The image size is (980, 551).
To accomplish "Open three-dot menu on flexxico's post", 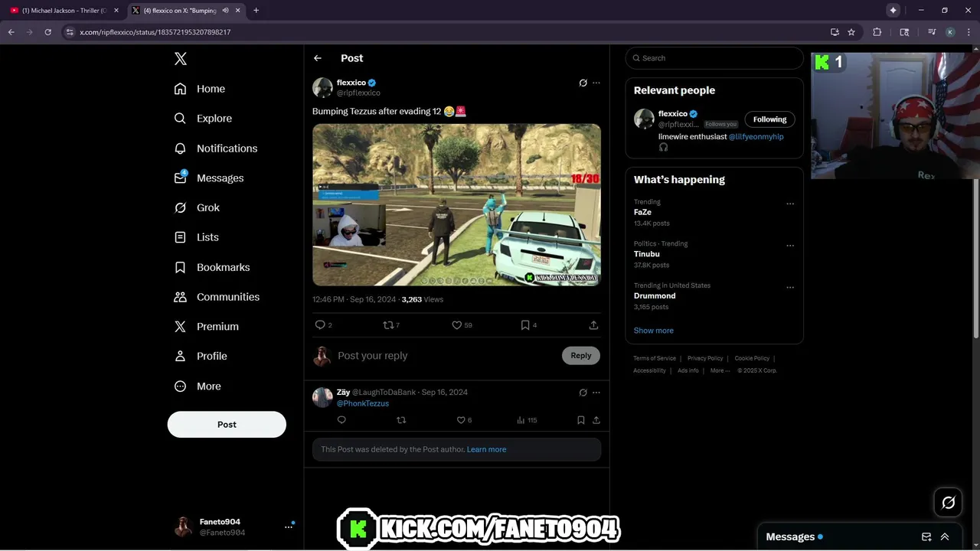I will pyautogui.click(x=596, y=83).
